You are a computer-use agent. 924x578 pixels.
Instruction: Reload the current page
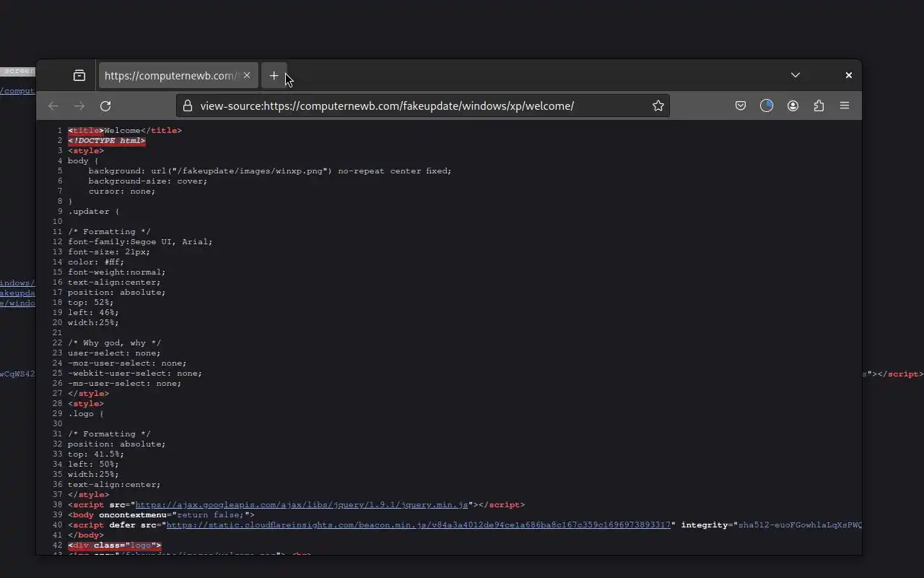[x=105, y=105]
